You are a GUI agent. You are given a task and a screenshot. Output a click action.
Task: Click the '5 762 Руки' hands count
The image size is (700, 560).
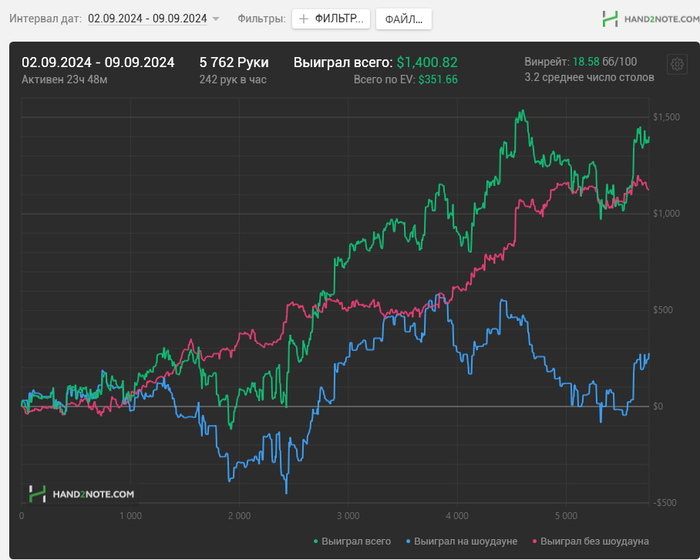(234, 62)
